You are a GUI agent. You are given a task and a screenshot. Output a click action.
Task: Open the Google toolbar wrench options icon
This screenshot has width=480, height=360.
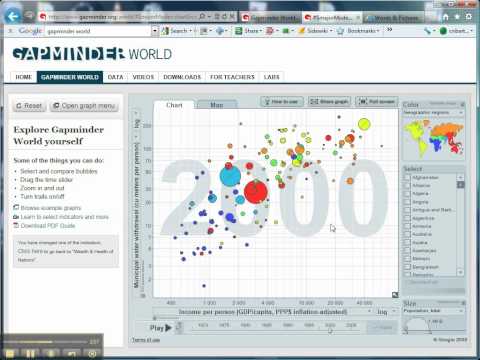[x=428, y=31]
